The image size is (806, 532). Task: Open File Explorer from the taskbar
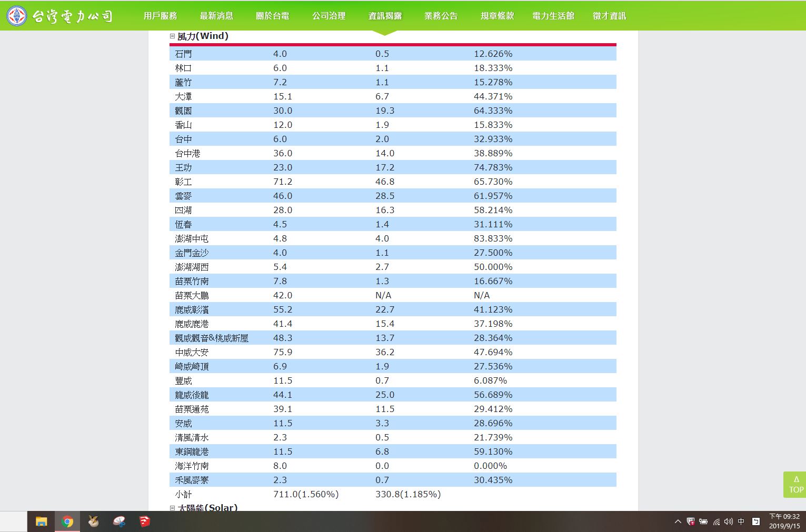point(41,521)
